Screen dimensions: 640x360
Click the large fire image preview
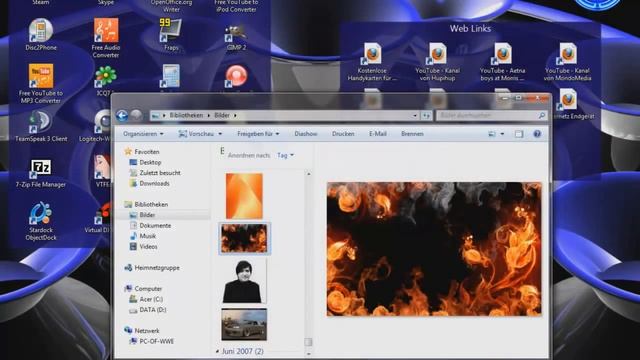pos(434,249)
